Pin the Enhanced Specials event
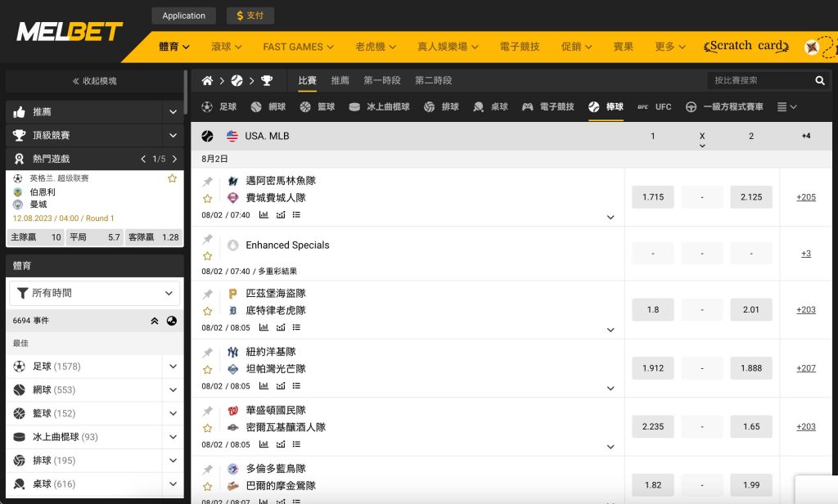The image size is (838, 504). [x=207, y=239]
